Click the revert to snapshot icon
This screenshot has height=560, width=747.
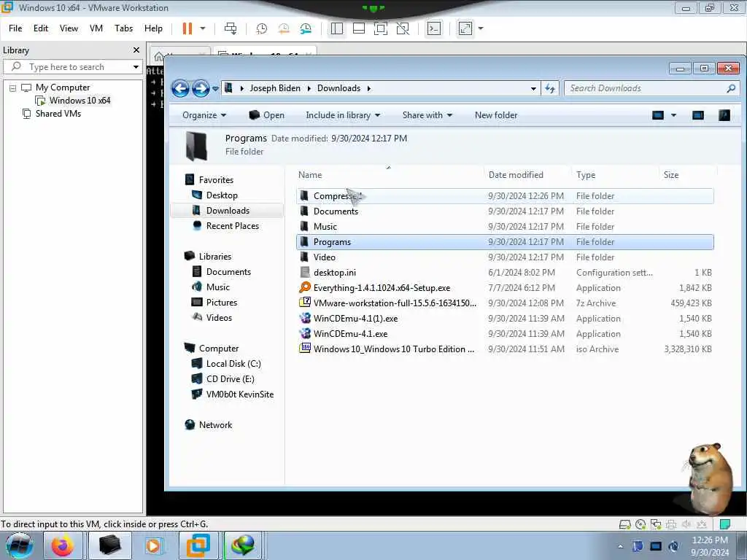coord(284,28)
